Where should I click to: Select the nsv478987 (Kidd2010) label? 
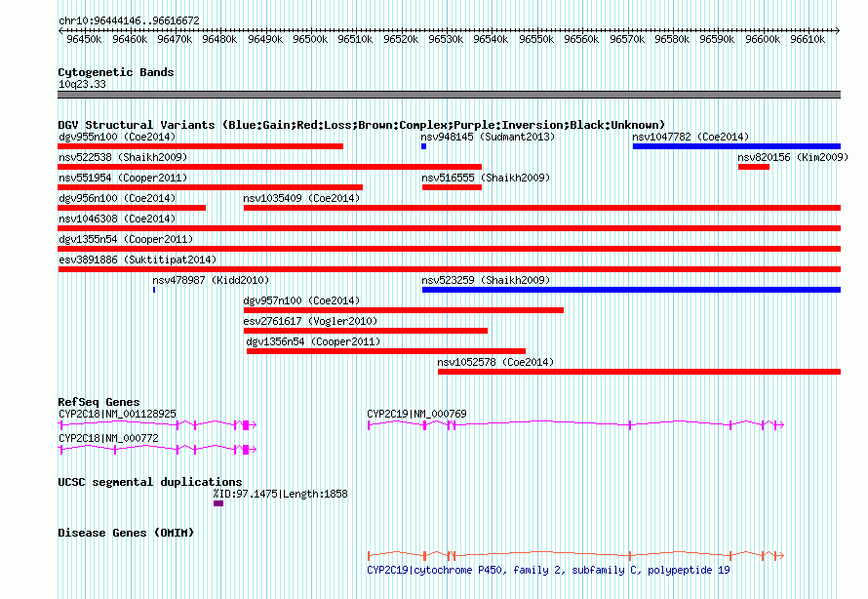click(211, 280)
